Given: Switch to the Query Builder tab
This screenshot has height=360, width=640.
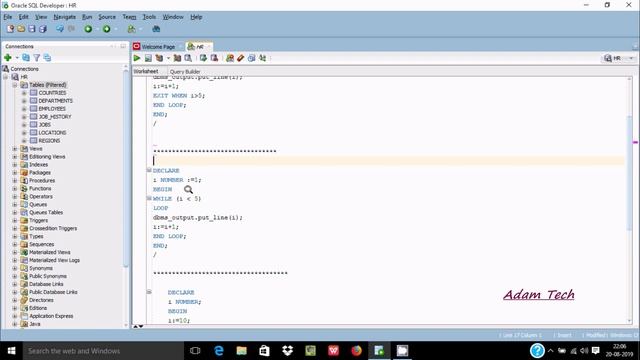Looking at the screenshot, I should pyautogui.click(x=185, y=71).
